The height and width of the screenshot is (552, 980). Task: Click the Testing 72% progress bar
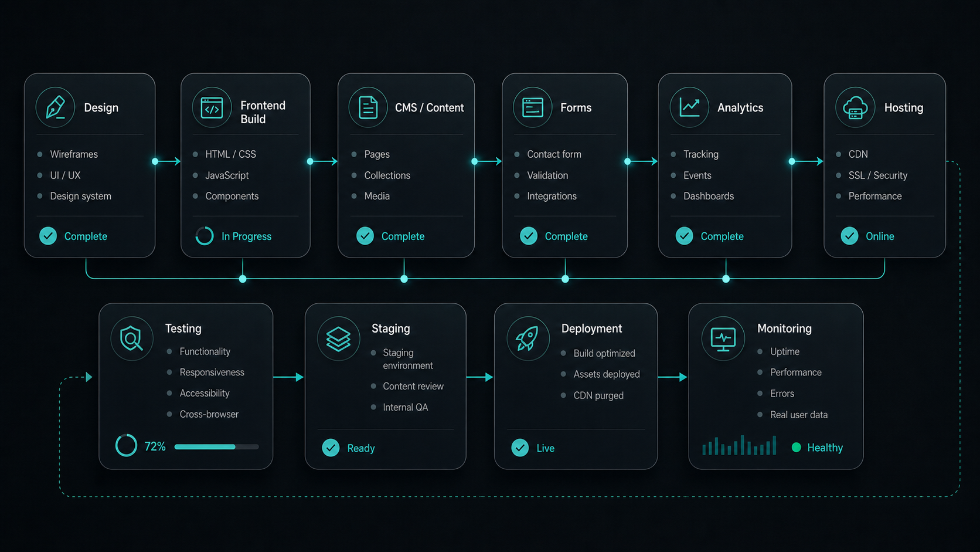216,447
